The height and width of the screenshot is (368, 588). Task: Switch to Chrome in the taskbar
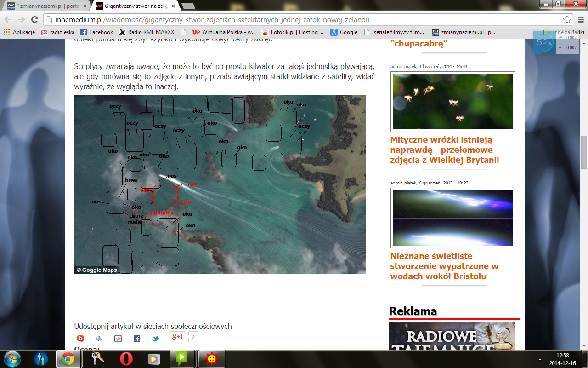click(x=68, y=358)
